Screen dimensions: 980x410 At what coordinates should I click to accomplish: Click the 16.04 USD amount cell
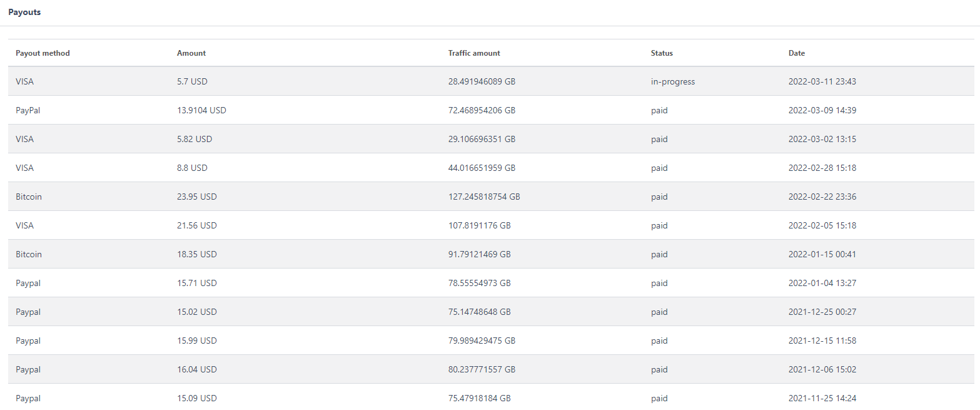197,369
